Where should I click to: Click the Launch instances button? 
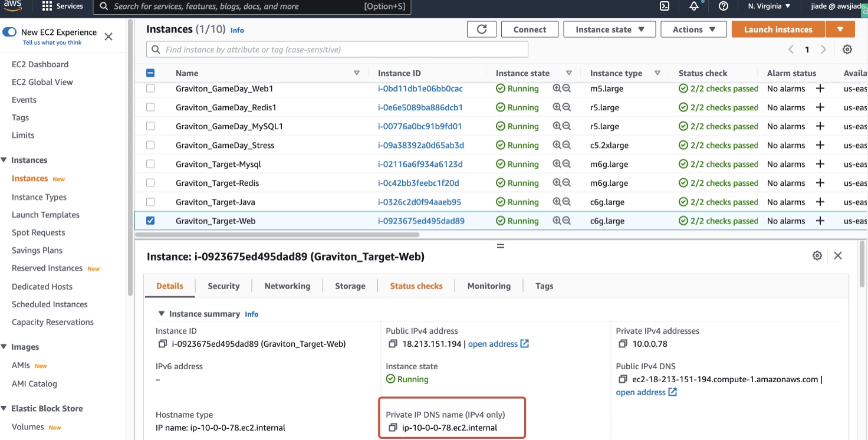pyautogui.click(x=778, y=29)
